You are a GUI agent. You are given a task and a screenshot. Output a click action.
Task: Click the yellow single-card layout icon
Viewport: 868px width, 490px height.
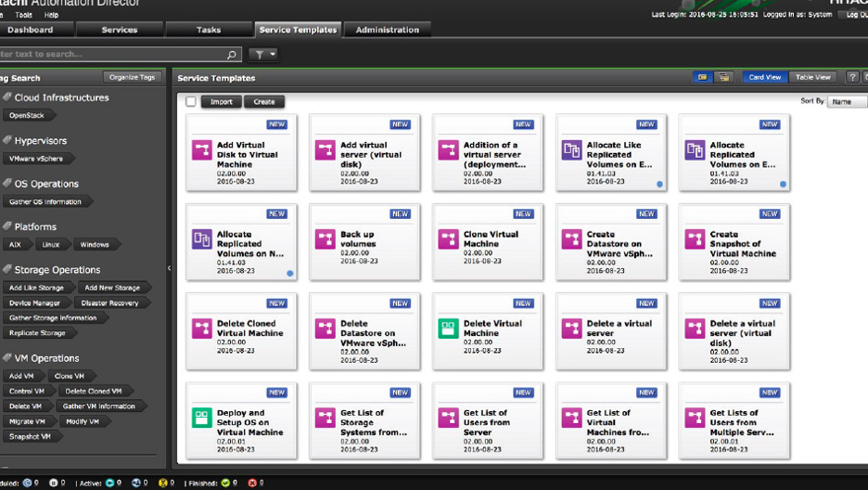[x=702, y=78]
